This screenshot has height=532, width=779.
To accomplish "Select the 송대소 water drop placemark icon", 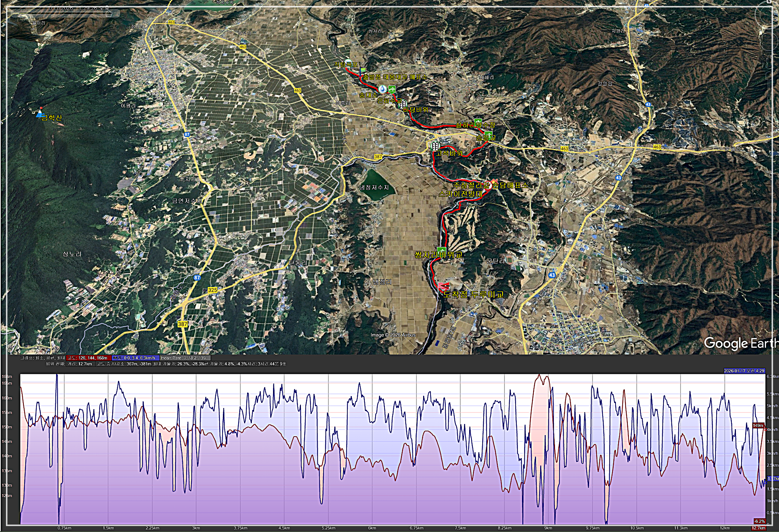I will 382,89.
